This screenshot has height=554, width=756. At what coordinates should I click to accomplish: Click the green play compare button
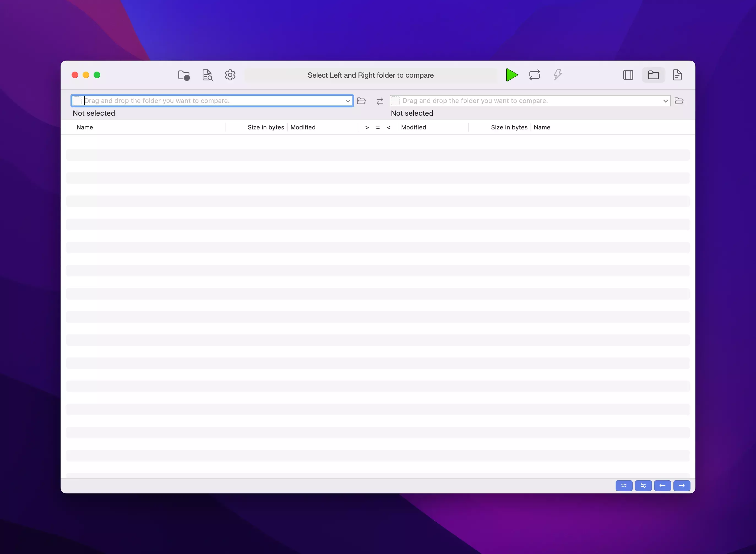click(511, 75)
